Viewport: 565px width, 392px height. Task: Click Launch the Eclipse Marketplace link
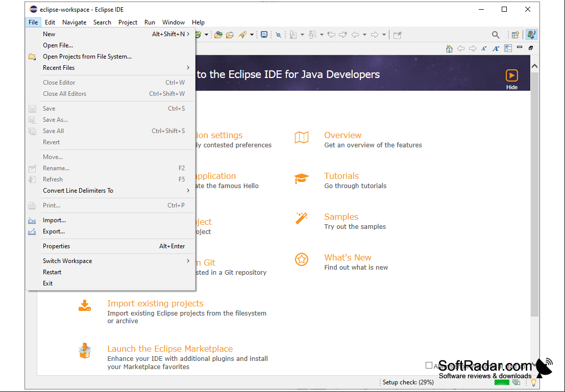170,349
